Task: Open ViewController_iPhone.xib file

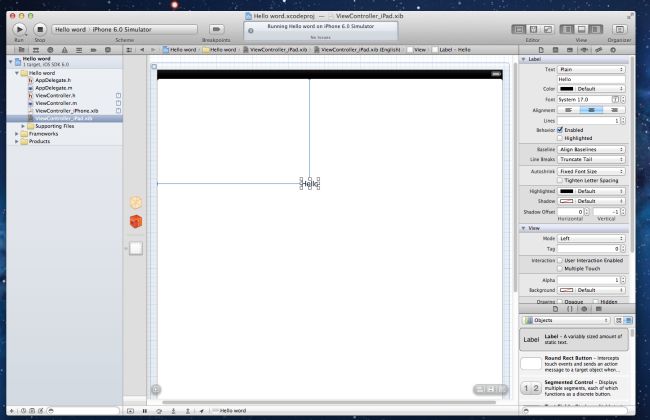Action: [67, 111]
